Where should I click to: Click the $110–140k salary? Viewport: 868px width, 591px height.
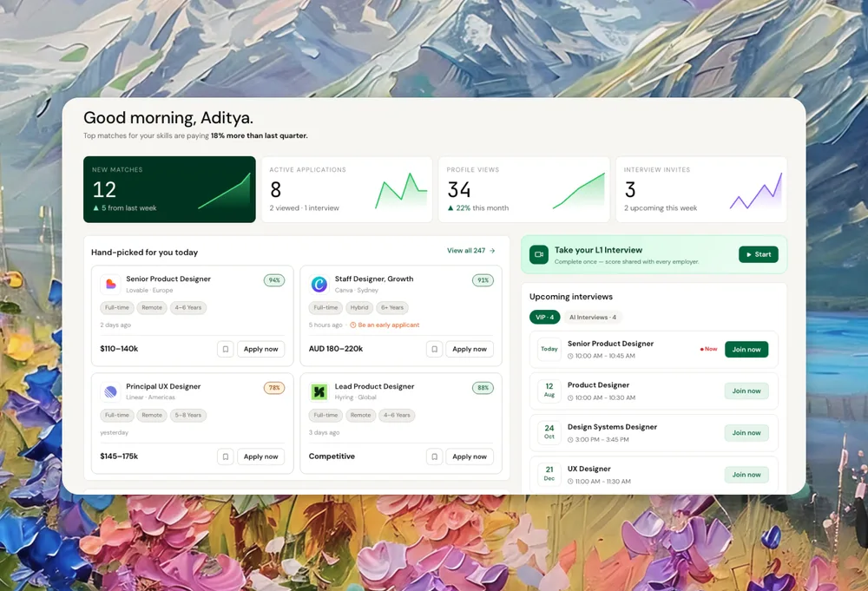[x=119, y=349]
